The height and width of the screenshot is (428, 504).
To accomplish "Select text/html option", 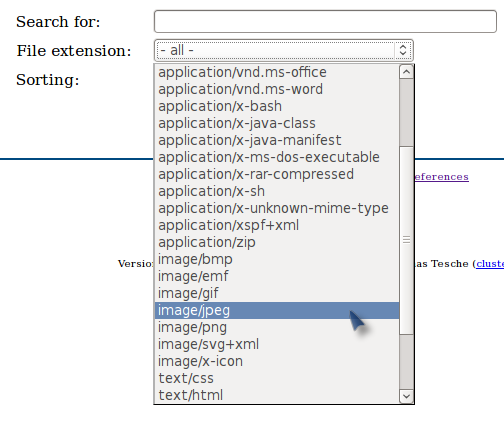I will 277,395.
